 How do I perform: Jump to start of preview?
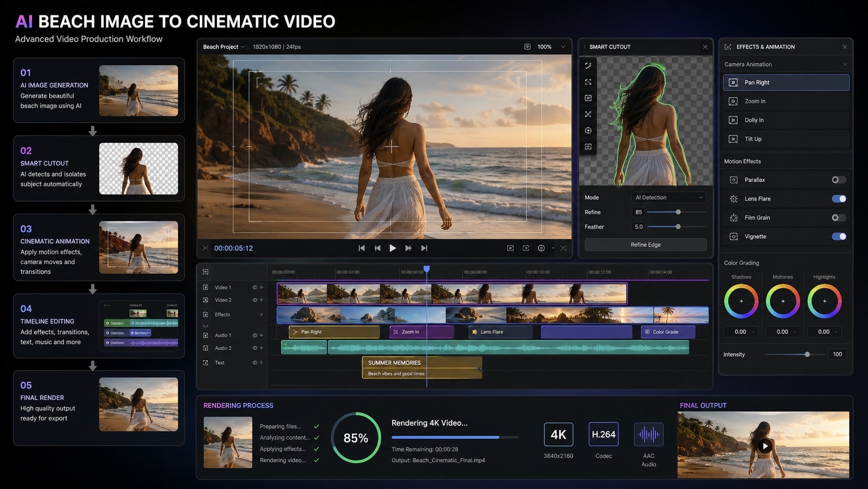tap(361, 248)
